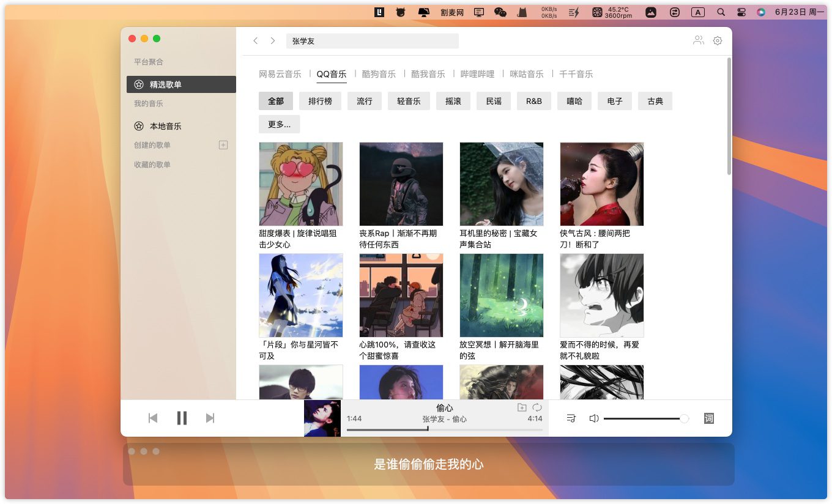Screen dimensions: 832x504
Task: Select the 全部 category filter
Action: [x=276, y=101]
